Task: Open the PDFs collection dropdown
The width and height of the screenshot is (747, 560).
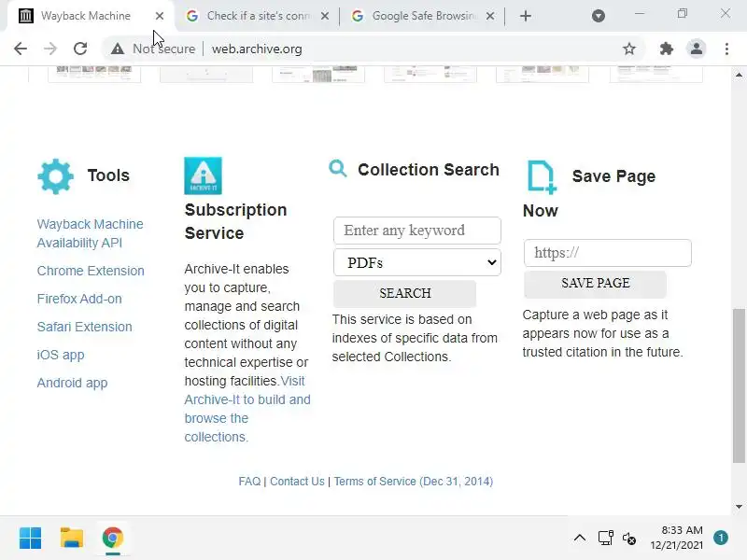Action: click(x=416, y=262)
